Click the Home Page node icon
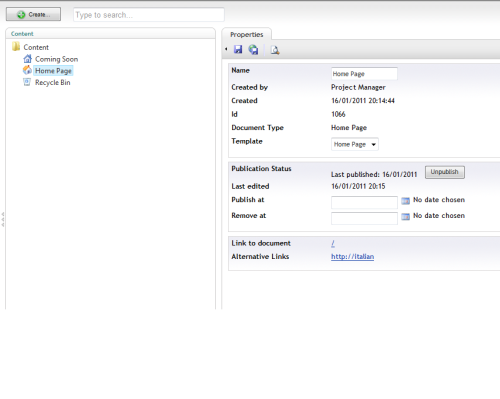Image resolution: width=500 pixels, height=399 pixels. click(x=27, y=70)
